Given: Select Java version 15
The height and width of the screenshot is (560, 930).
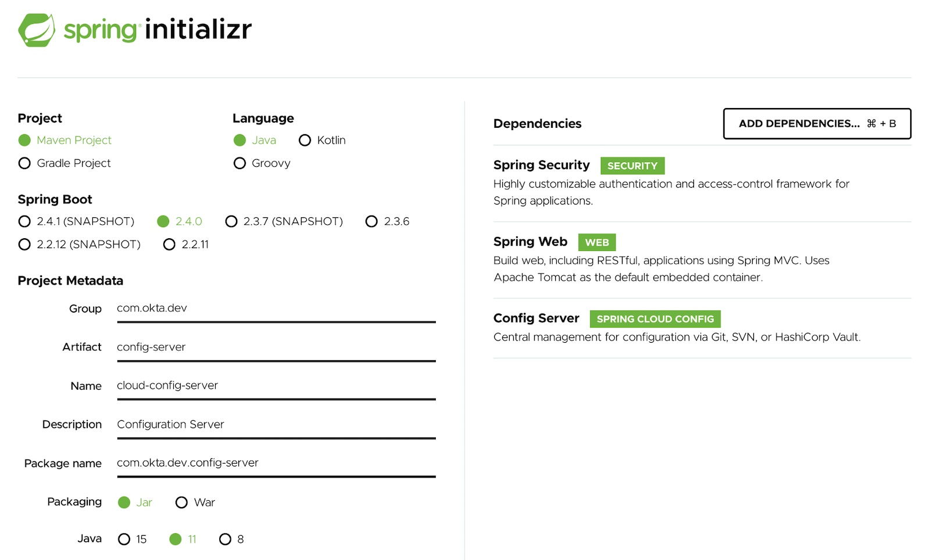Looking at the screenshot, I should (124, 539).
